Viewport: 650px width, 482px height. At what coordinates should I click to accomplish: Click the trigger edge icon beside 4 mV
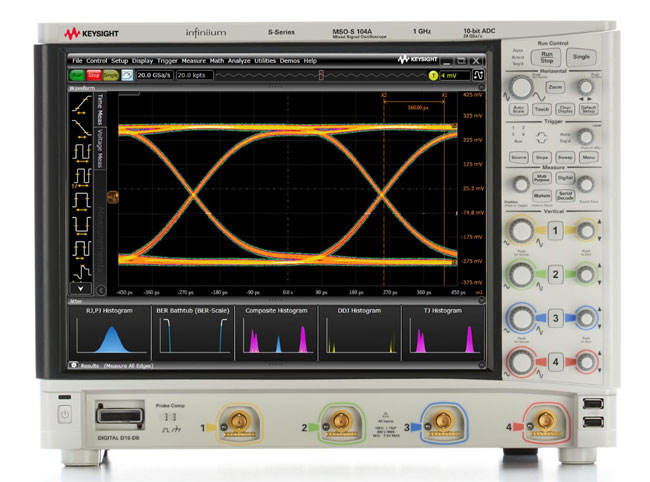(478, 75)
